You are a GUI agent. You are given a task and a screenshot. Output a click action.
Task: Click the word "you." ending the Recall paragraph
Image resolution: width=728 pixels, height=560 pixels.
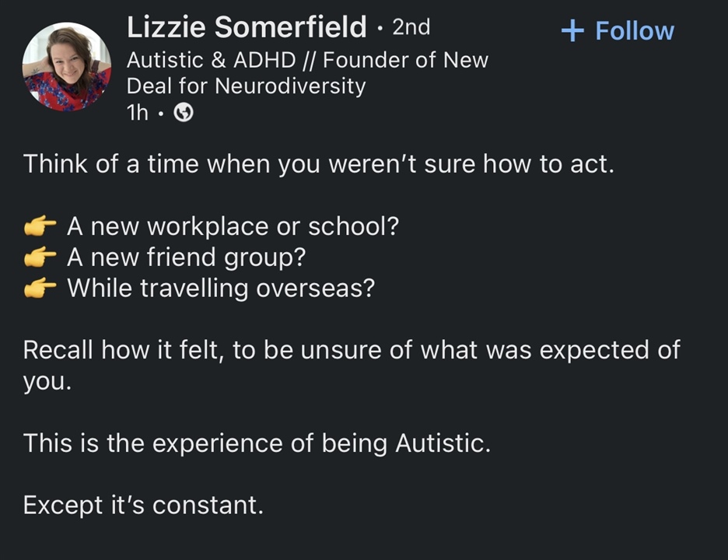(x=47, y=382)
